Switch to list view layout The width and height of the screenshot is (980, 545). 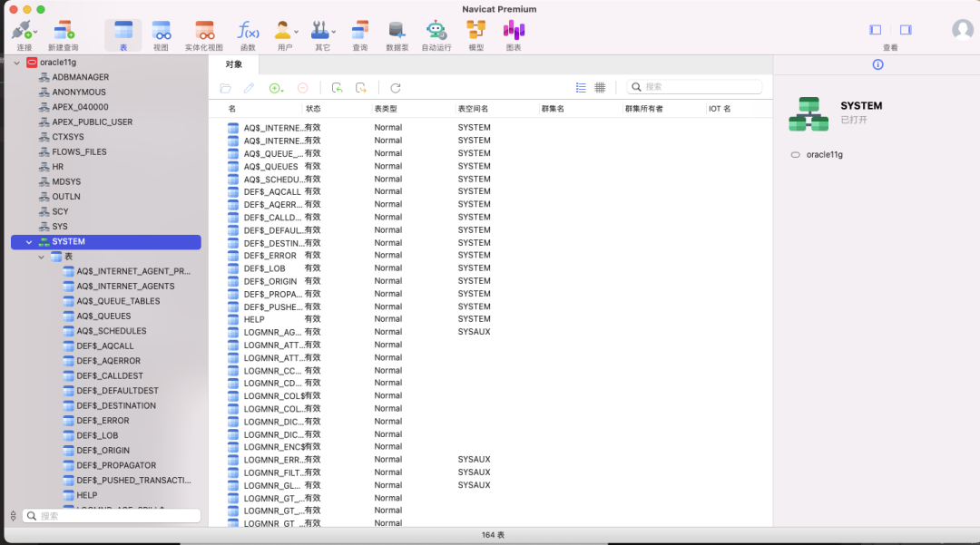(581, 87)
